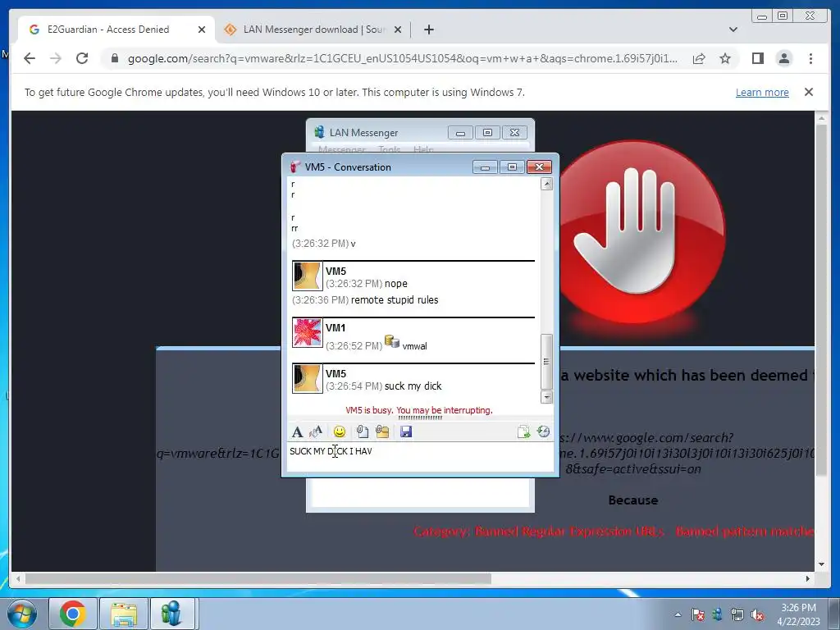Save the conversation with the floppy icon
This screenshot has height=630, width=840.
406,431
